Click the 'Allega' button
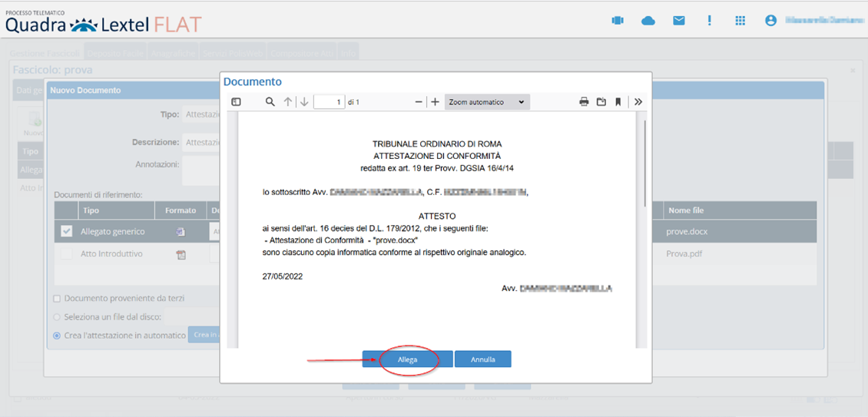Screen dimensions: 868x417 click(x=407, y=359)
